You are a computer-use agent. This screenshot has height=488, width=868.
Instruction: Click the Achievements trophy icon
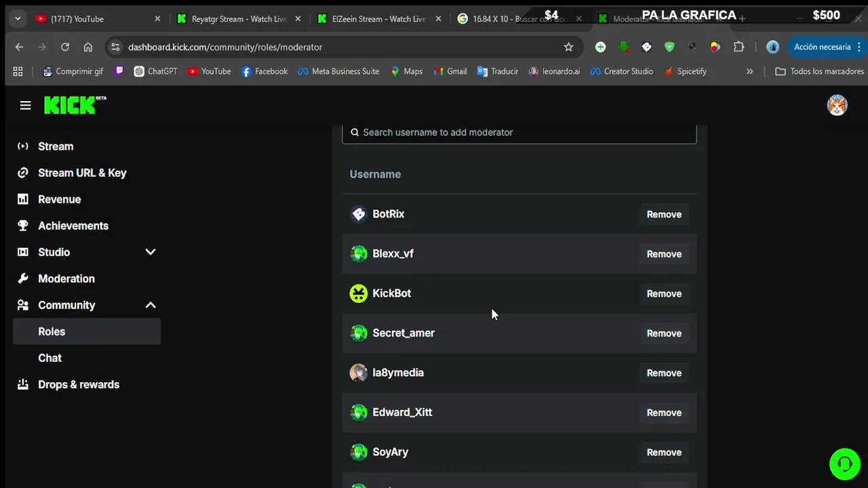(x=23, y=226)
